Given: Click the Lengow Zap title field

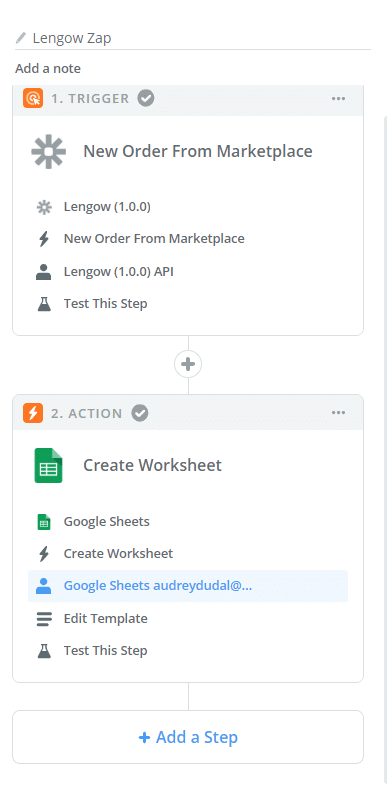Looking at the screenshot, I should coord(193,38).
